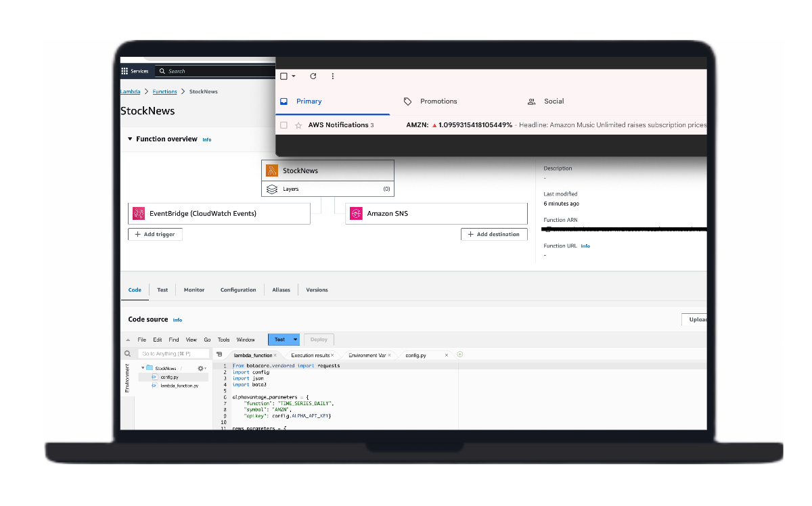
Task: Click the Amazon SNS destination icon
Action: [x=356, y=214]
